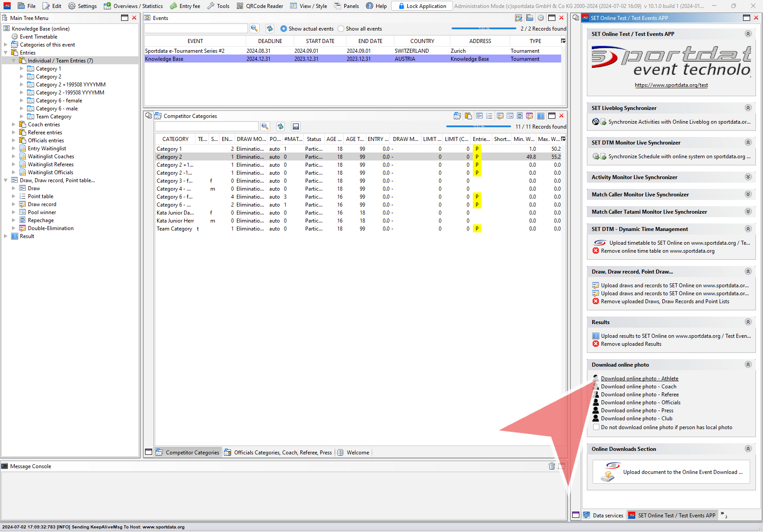Click the search icon in Events panel

pyautogui.click(x=254, y=28)
